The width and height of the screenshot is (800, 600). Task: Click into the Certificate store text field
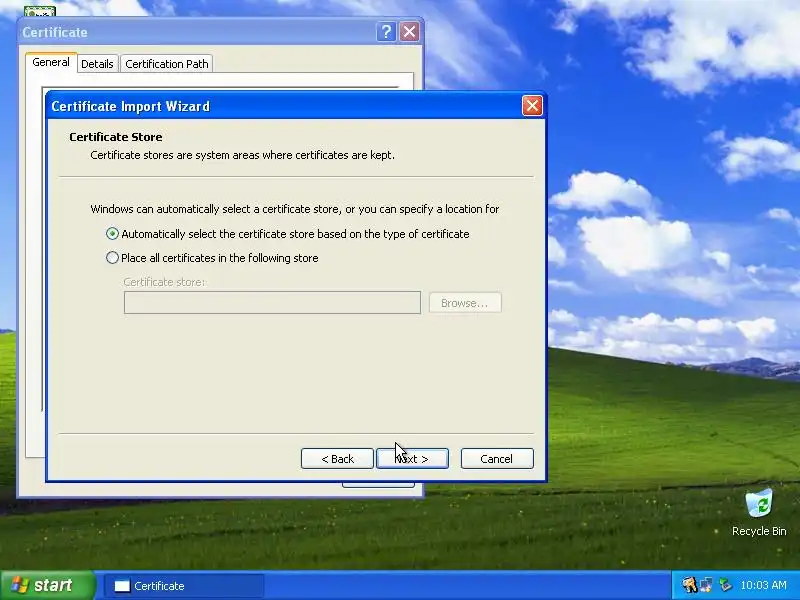coord(272,303)
